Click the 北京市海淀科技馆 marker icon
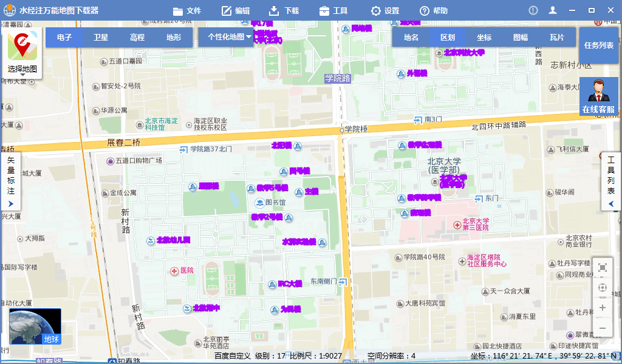The width and height of the screenshot is (622, 364). [140, 125]
